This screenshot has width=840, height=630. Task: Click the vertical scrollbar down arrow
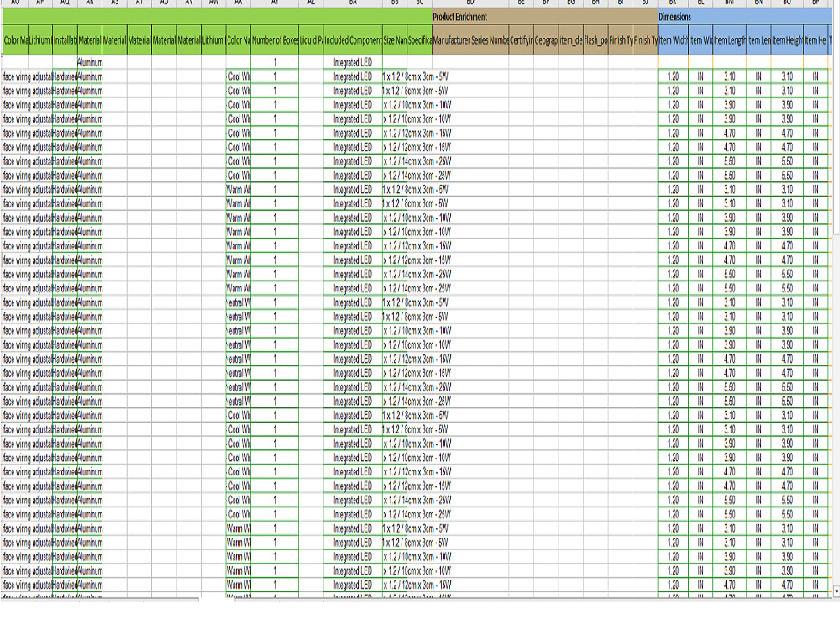pyautogui.click(x=837, y=592)
